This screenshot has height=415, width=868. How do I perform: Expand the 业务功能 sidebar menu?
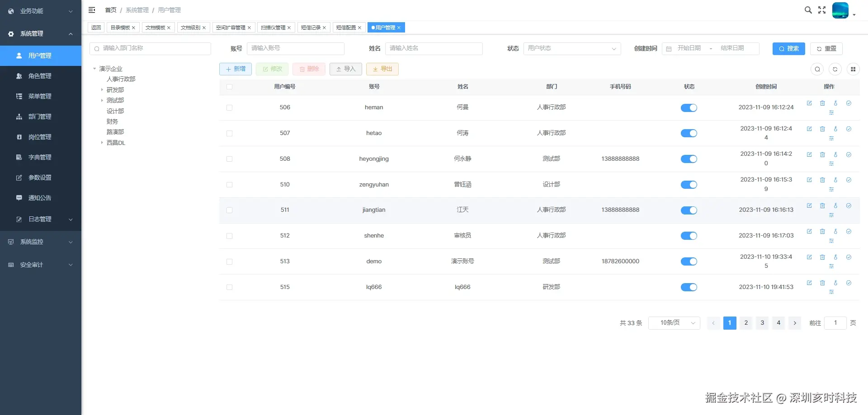pos(41,11)
